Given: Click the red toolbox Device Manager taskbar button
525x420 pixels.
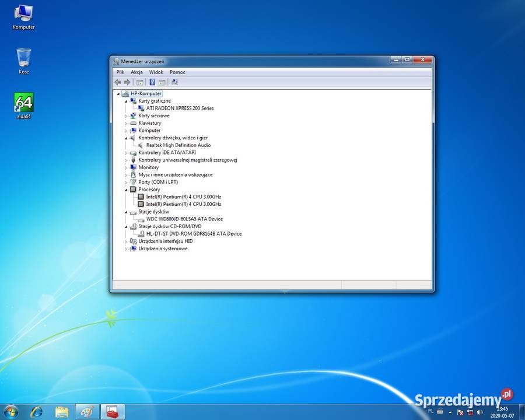Looking at the screenshot, I should tap(113, 412).
